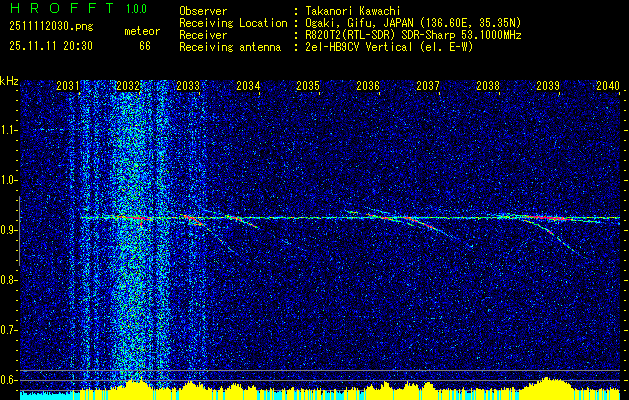Select the file name 2511112030.png
Viewport: 629px width, 400px height.
51,27
